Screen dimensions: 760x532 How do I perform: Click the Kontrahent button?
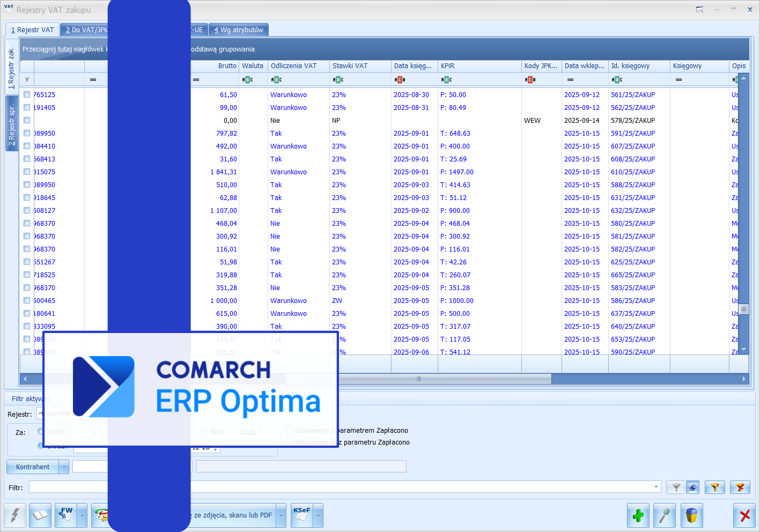coord(33,467)
